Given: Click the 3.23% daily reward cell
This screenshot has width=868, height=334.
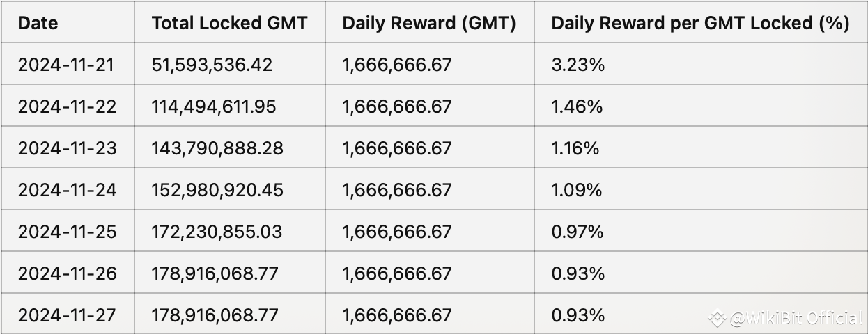Looking at the screenshot, I should coord(578,65).
